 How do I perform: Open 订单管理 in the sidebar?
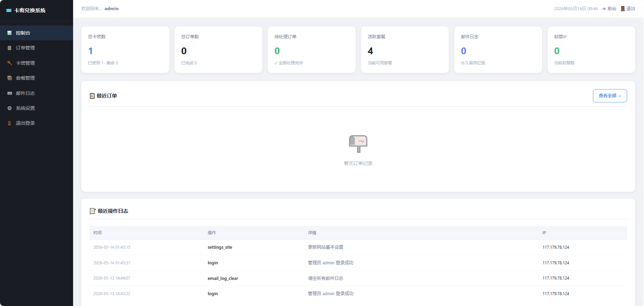tap(37, 48)
